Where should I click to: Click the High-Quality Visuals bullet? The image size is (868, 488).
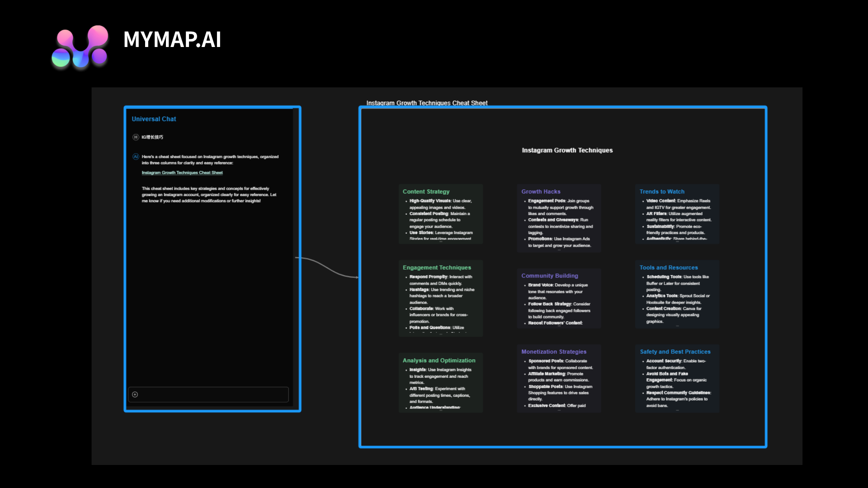440,204
